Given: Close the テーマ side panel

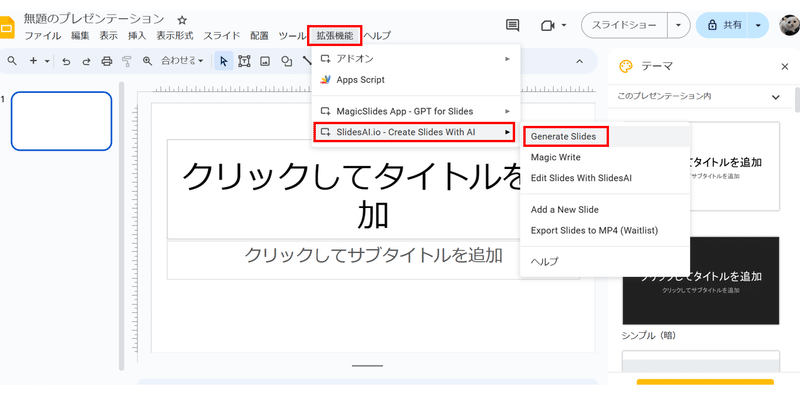Looking at the screenshot, I should (785, 66).
